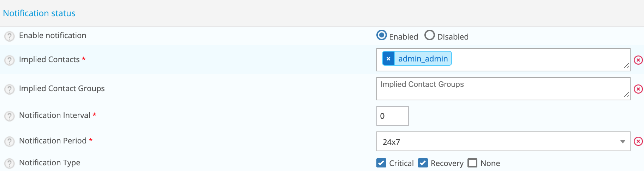Check the None notification type
Viewport: 644px width, 171px height.
472,163
